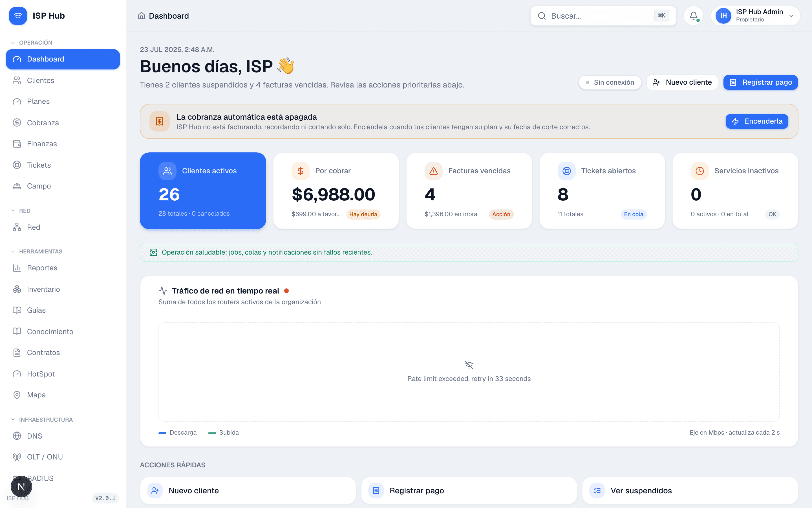This screenshot has height=508, width=812.
Task: Click the OLT / ONU antenna icon
Action: tap(17, 457)
